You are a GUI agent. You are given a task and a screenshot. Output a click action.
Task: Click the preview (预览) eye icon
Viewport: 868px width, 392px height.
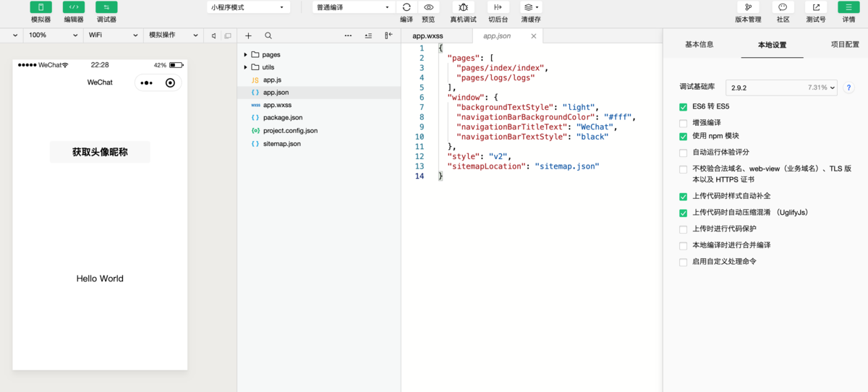(429, 7)
